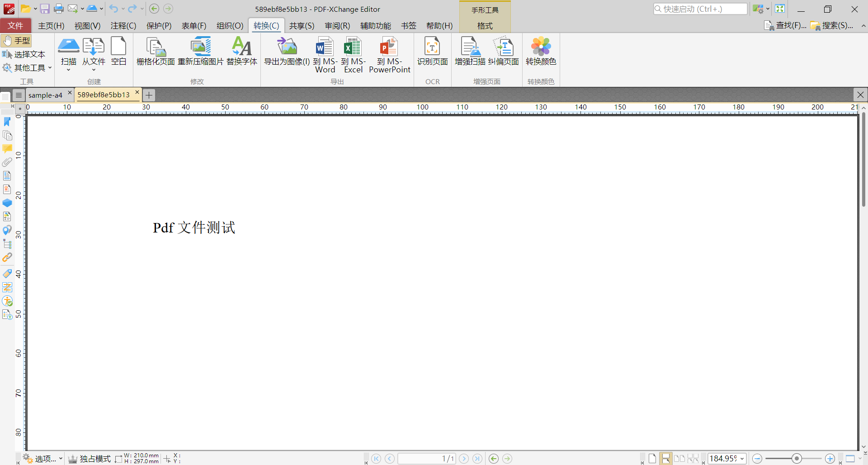Screen dimensions: 868x465
Task: Expand the Scan button dropdown arrow
Action: [69, 70]
